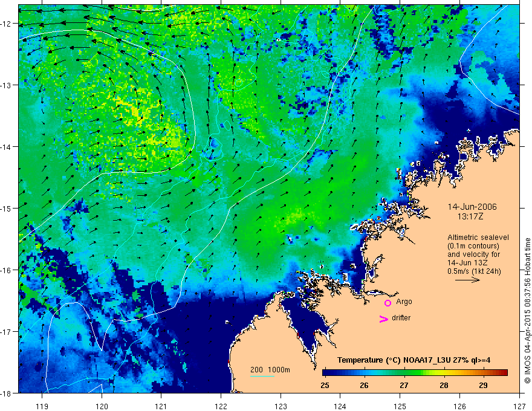Click longitude axis label '125'
The image size is (532, 411).
tap(400, 406)
